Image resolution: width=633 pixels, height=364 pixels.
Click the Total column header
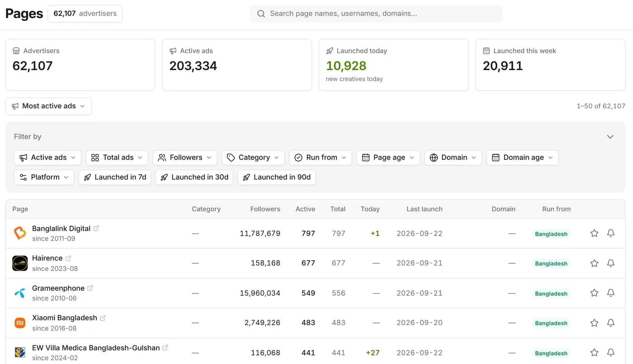[x=338, y=209]
